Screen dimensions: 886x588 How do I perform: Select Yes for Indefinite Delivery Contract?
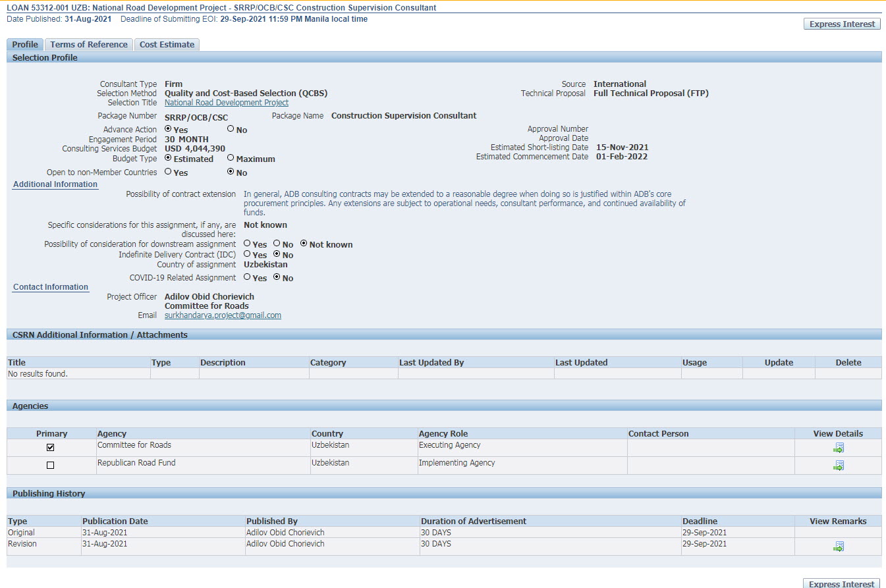[x=247, y=254]
